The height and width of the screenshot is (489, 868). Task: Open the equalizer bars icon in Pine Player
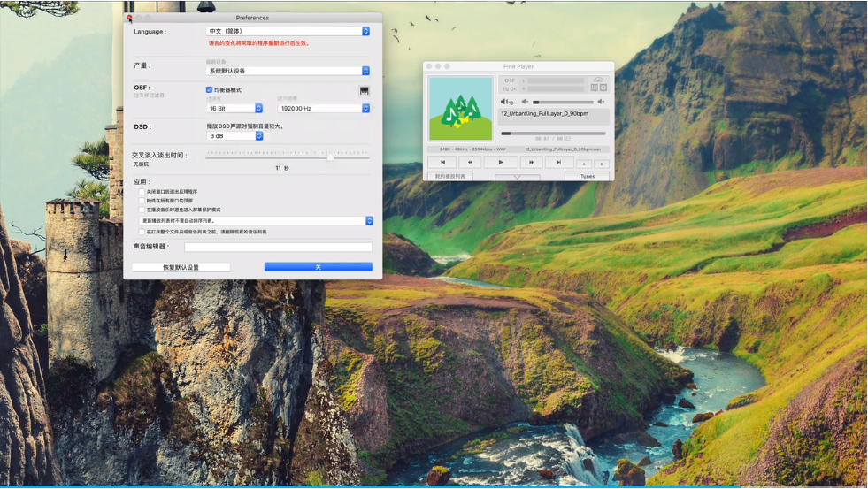tap(594, 88)
